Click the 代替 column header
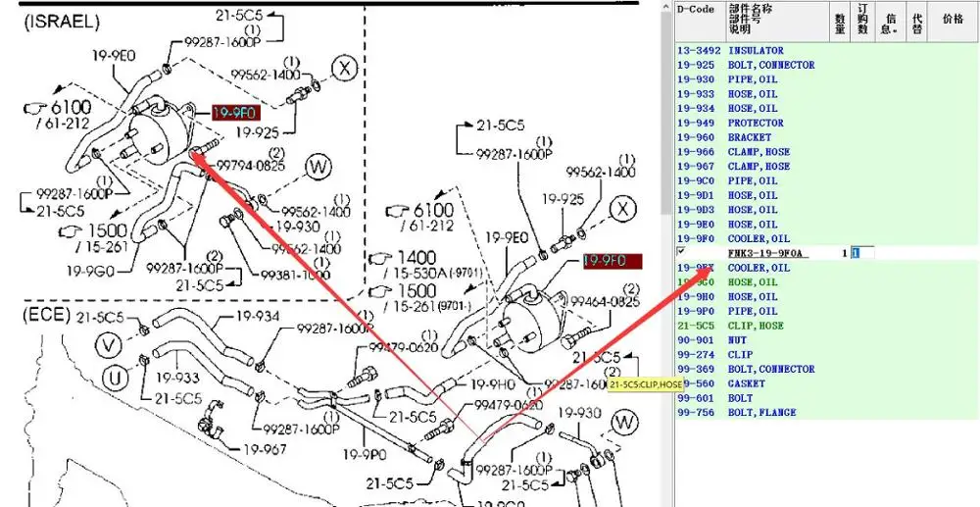The width and height of the screenshot is (980, 507). pos(917,22)
